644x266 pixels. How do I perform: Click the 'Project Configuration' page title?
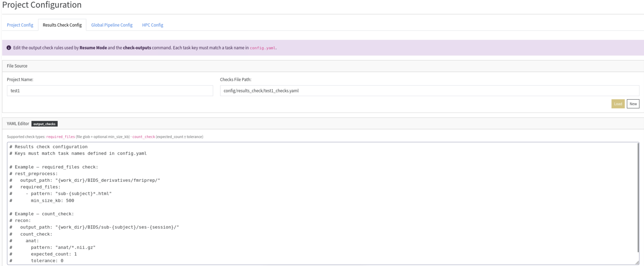coord(42,5)
